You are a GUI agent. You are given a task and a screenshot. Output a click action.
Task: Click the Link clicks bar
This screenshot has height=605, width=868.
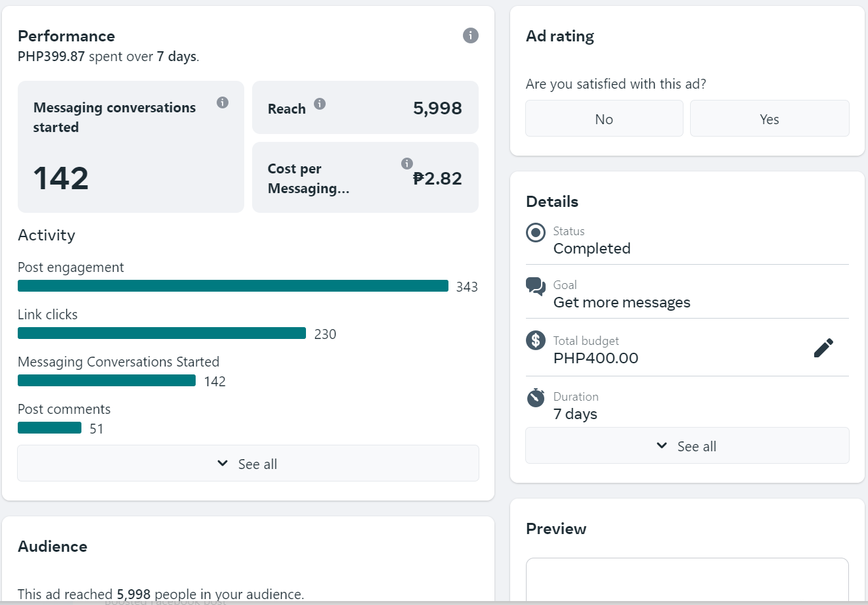click(162, 333)
